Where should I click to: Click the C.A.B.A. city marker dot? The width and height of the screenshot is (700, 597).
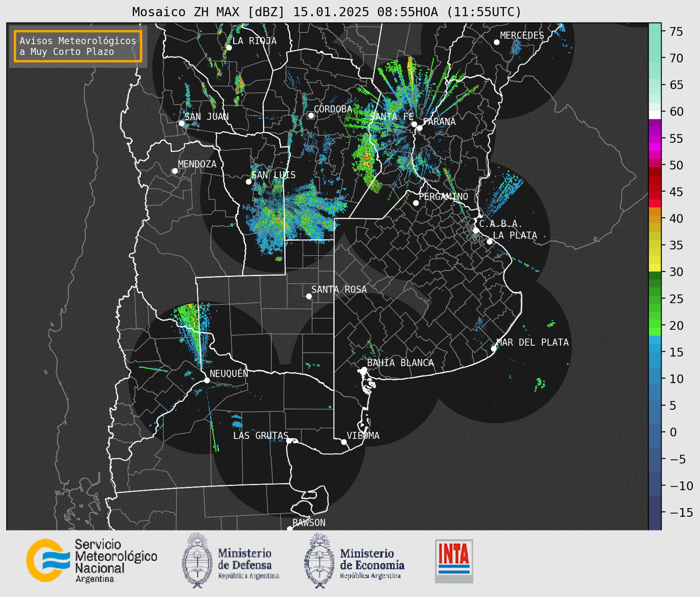tap(476, 230)
